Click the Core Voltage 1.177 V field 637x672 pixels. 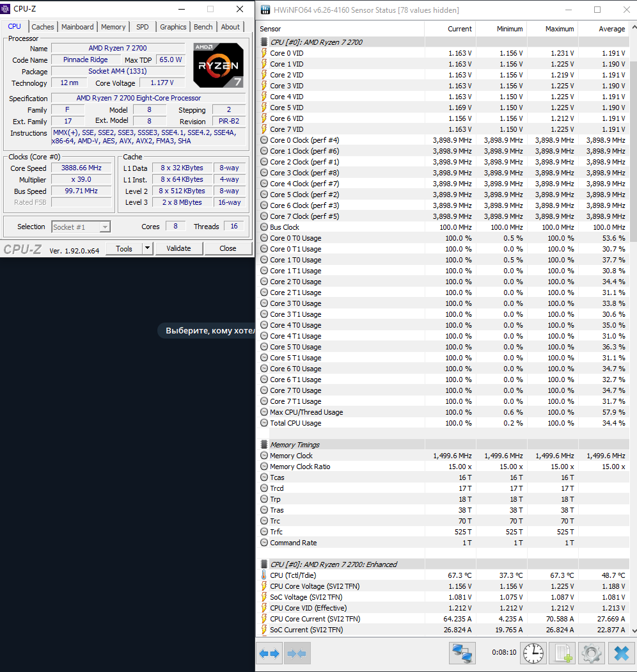162,83
